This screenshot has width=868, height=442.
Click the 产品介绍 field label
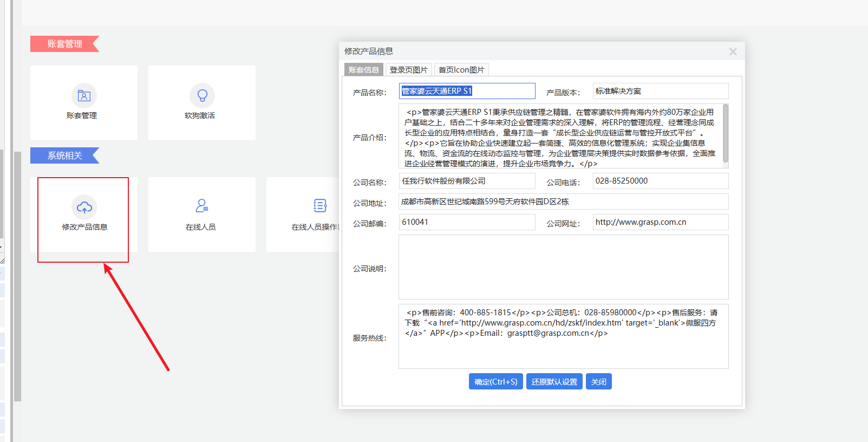pos(370,138)
